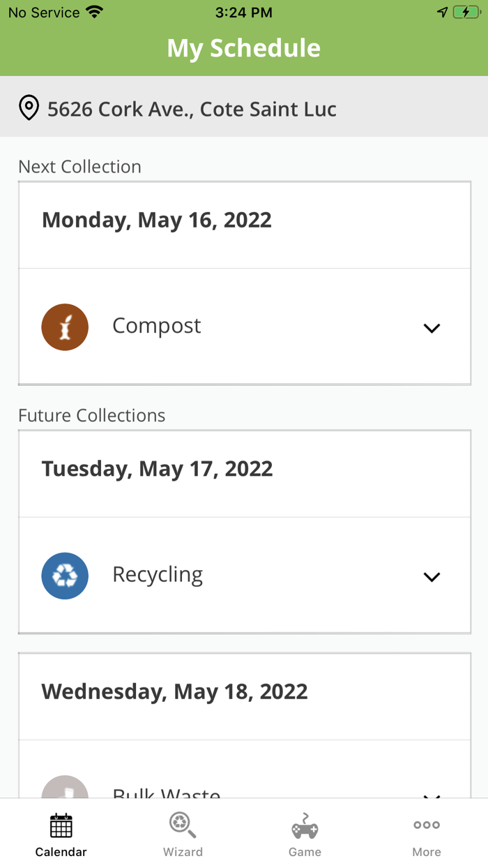Tap the blue Recycling icon
This screenshot has width=488, height=868.
click(x=65, y=576)
